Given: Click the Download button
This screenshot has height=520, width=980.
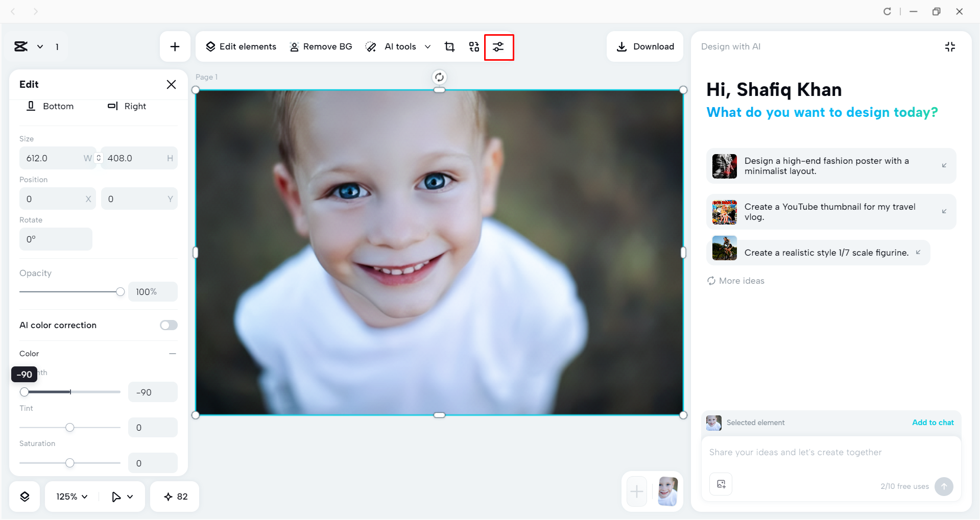Looking at the screenshot, I should (x=645, y=46).
